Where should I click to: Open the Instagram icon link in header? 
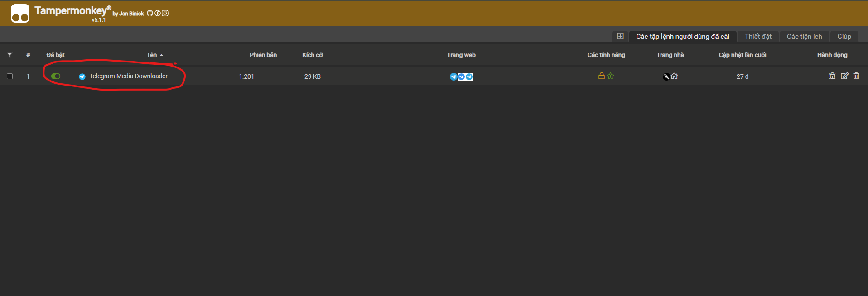click(x=165, y=13)
